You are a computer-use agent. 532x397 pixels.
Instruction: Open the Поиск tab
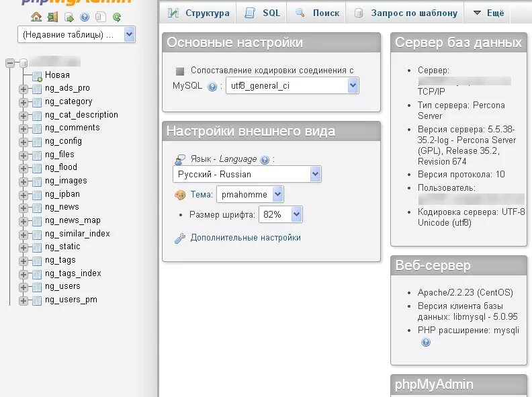coord(316,13)
